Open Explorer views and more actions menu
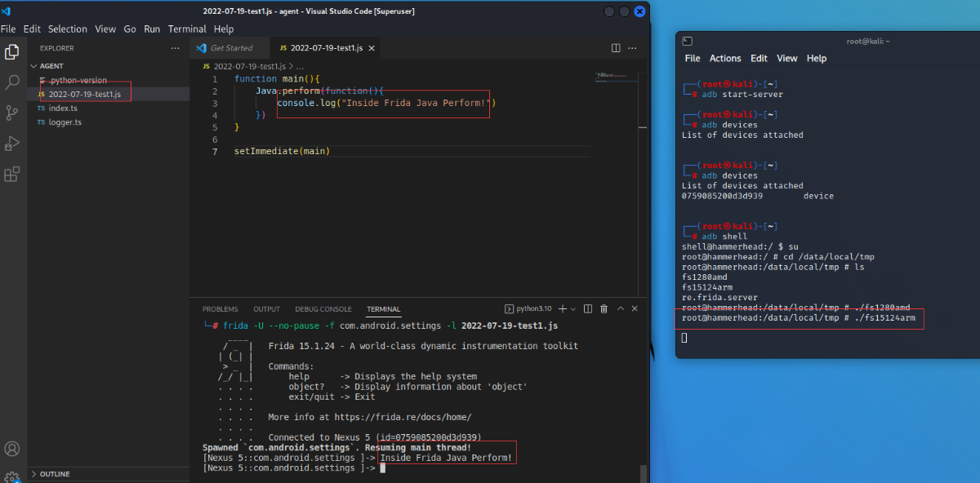 (x=176, y=48)
